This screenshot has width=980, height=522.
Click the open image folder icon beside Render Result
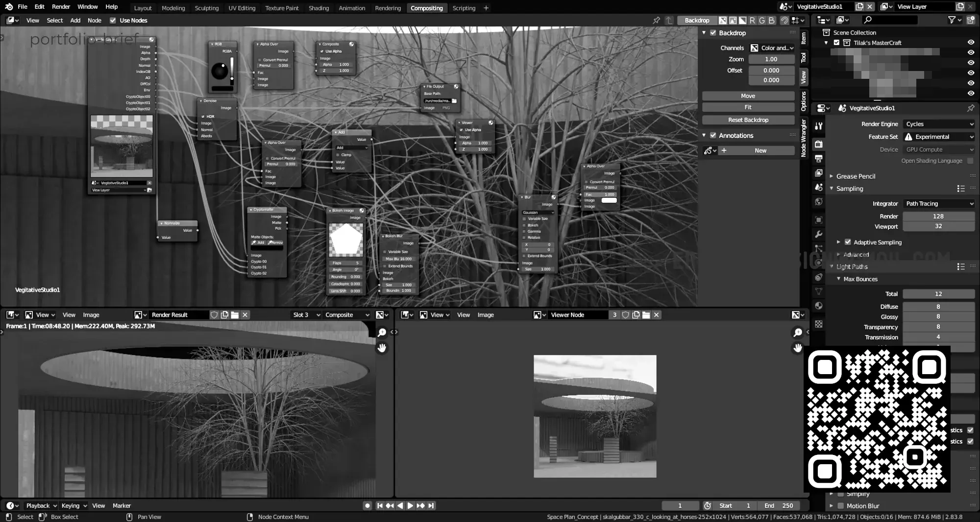point(235,315)
